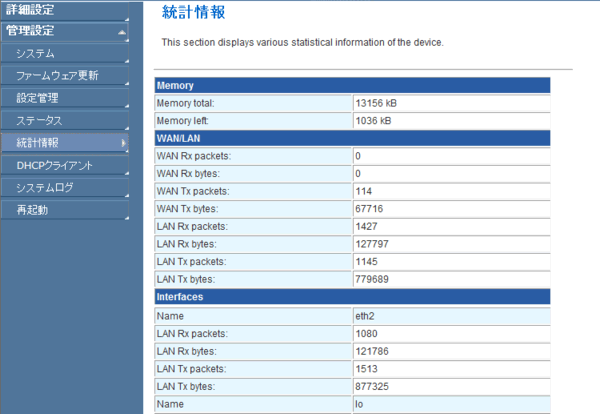Click the eth2 Rx packets value 1080

tap(366, 334)
